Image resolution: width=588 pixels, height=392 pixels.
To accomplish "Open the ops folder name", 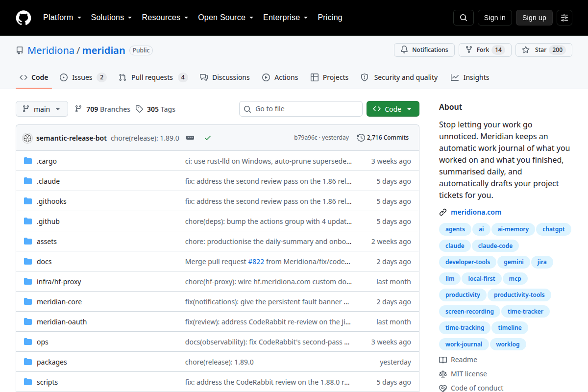I will point(43,342).
